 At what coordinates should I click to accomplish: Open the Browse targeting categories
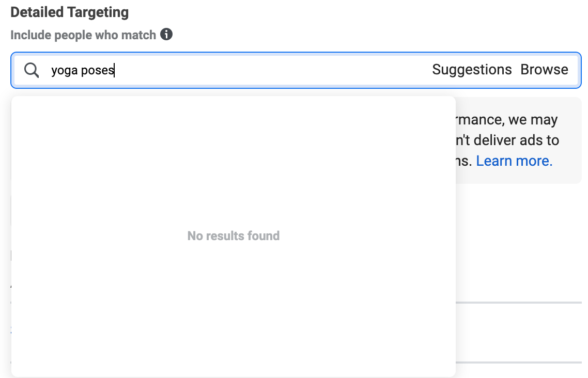544,70
